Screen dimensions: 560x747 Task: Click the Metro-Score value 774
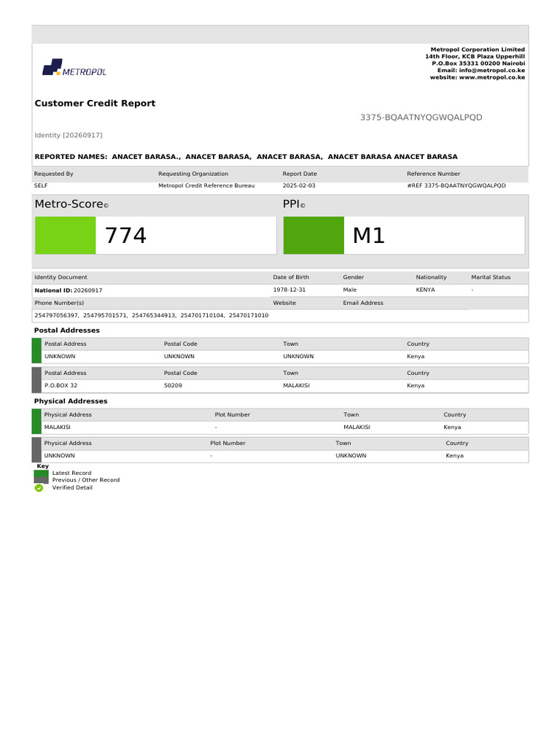[x=125, y=236]
